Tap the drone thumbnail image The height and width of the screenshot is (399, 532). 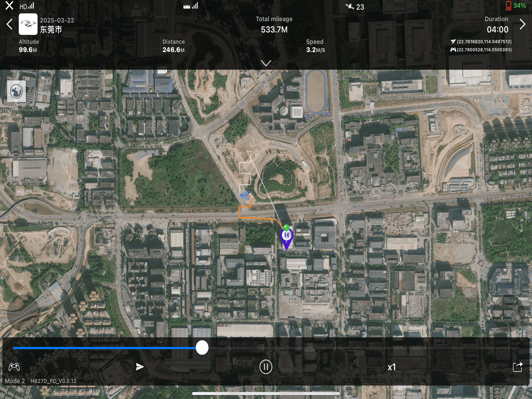pyautogui.click(x=28, y=24)
